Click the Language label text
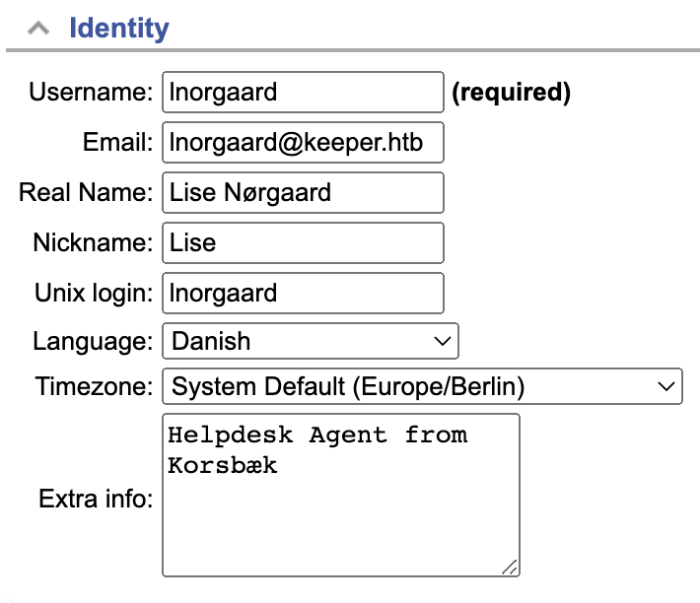 click(93, 342)
